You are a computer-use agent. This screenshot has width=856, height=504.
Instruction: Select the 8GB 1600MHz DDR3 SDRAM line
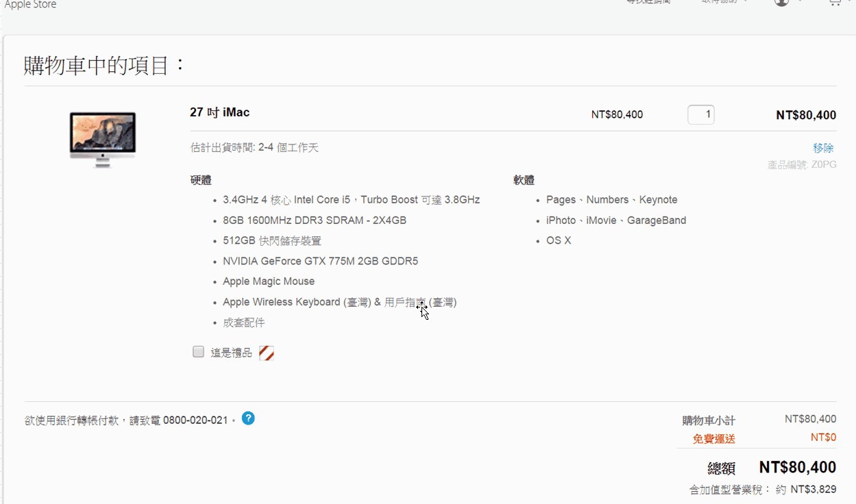pos(315,220)
